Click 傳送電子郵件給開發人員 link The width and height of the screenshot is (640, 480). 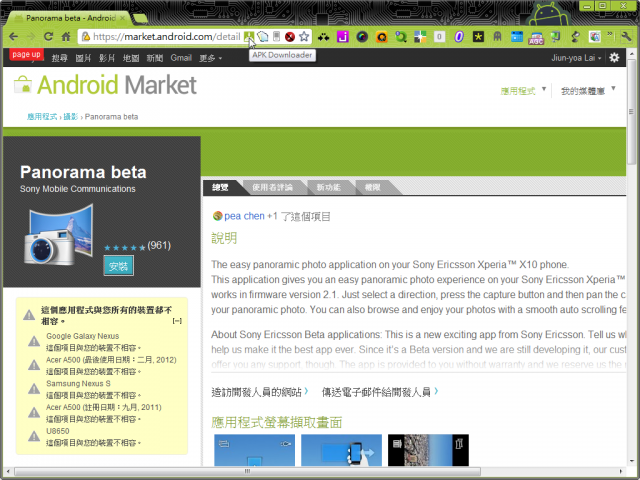(x=376, y=392)
